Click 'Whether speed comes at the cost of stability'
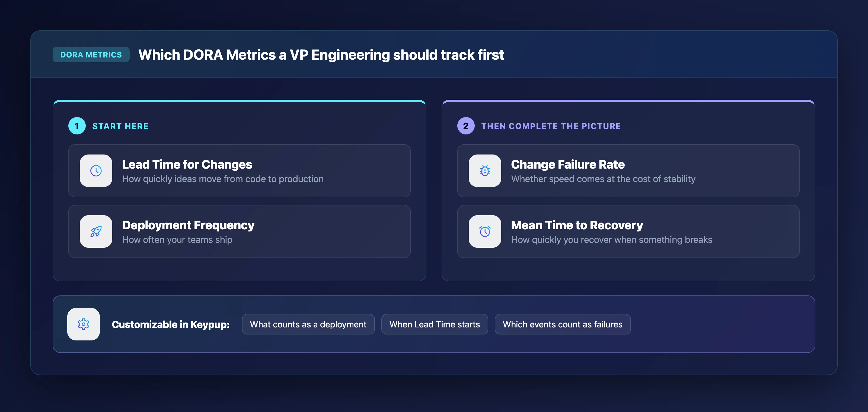 [603, 179]
